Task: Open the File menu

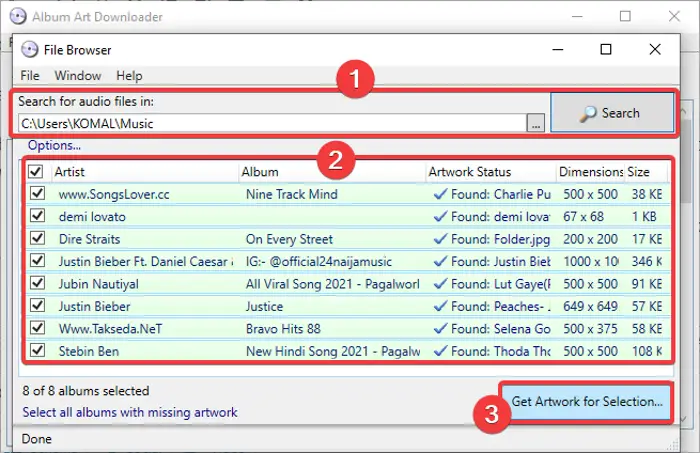Action: [x=30, y=75]
